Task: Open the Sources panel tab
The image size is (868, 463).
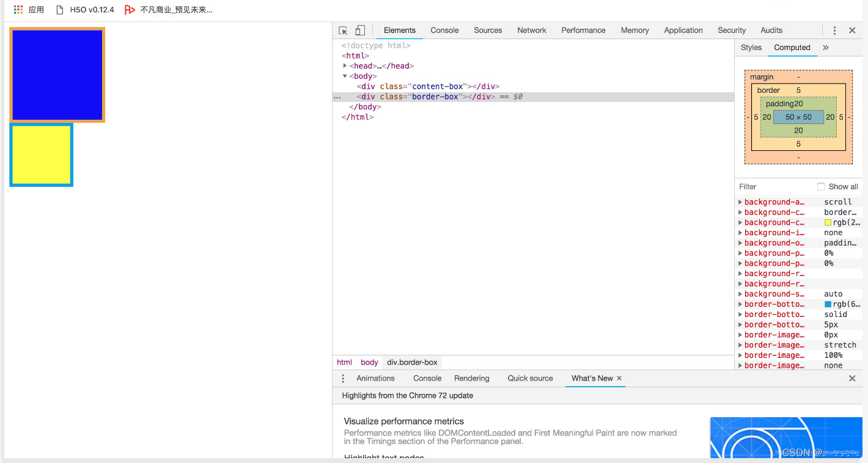Action: coord(488,31)
